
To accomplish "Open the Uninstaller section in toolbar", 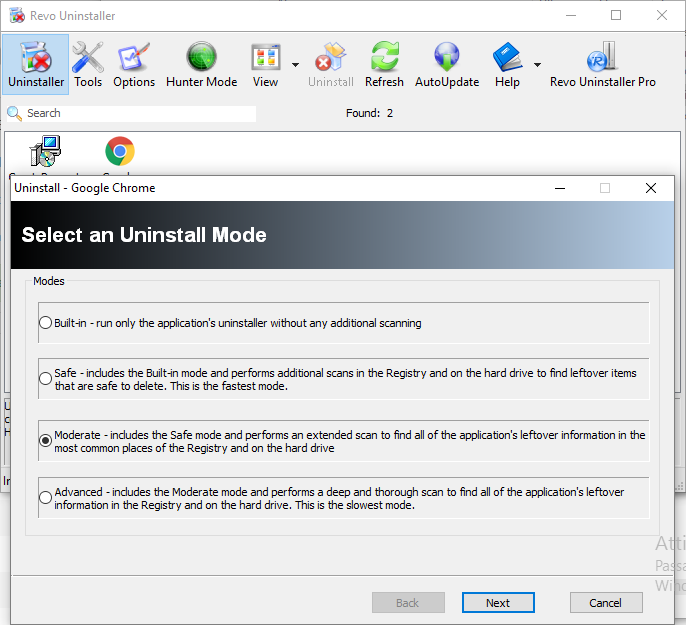I will tap(36, 64).
